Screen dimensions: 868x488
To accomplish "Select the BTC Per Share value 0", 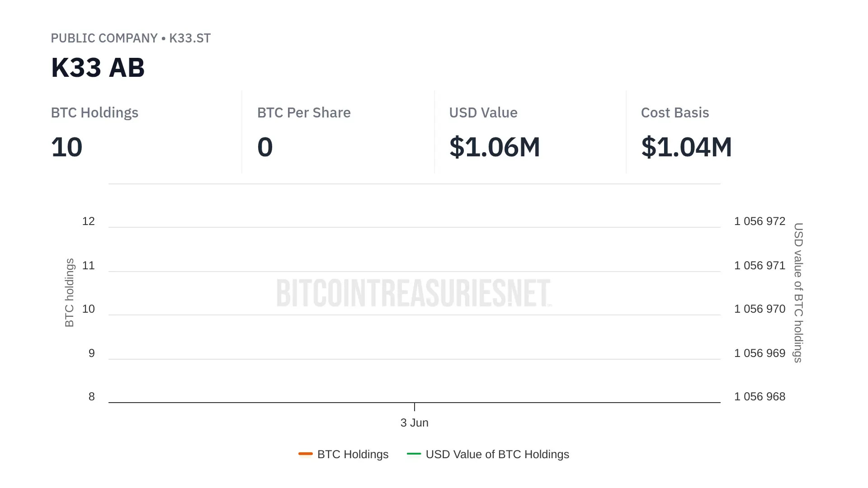I will tap(265, 147).
